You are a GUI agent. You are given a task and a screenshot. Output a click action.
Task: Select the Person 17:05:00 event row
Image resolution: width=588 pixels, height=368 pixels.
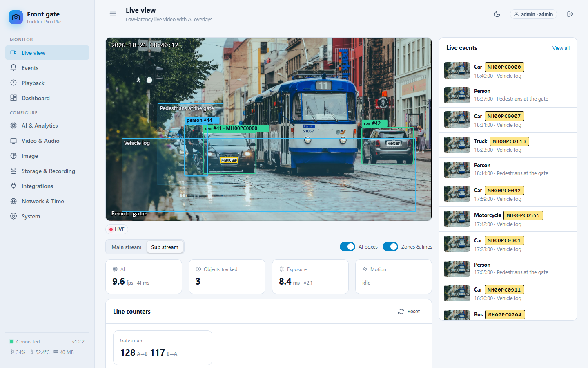(x=508, y=269)
